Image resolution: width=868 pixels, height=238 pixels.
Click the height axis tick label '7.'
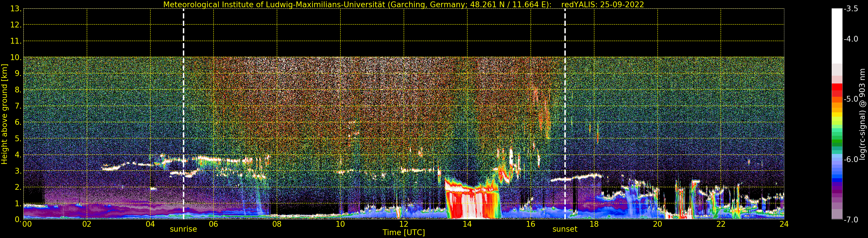pos(18,106)
